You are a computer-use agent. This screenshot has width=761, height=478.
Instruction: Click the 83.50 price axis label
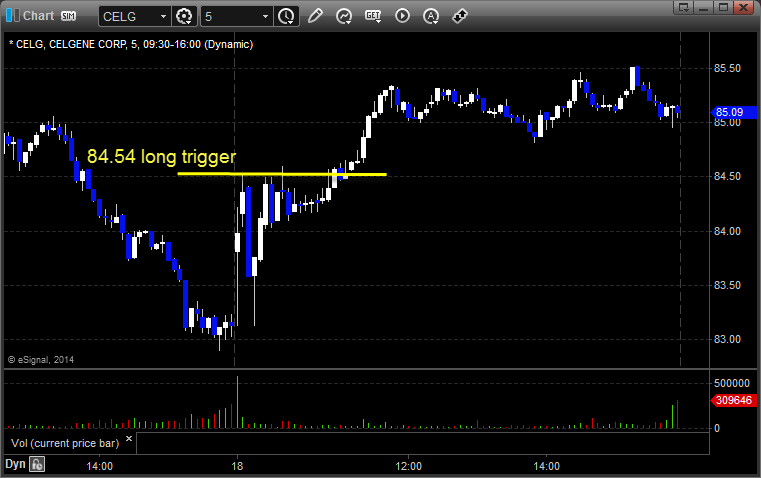point(727,285)
